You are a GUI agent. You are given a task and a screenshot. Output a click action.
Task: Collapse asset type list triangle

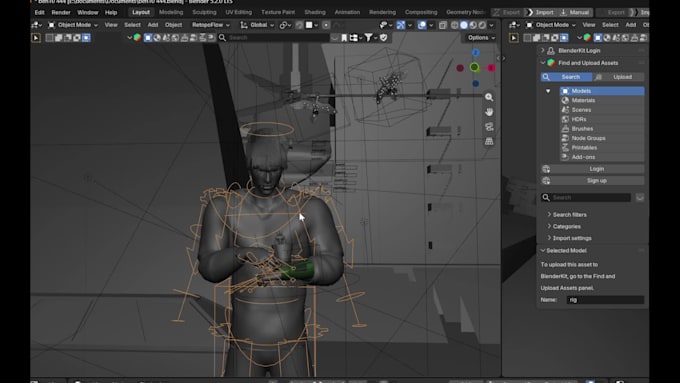548,91
